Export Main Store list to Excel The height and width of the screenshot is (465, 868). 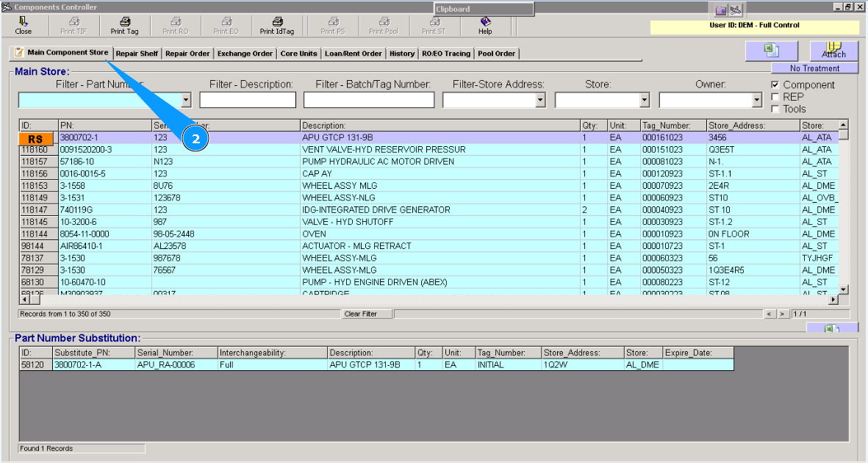[771, 51]
